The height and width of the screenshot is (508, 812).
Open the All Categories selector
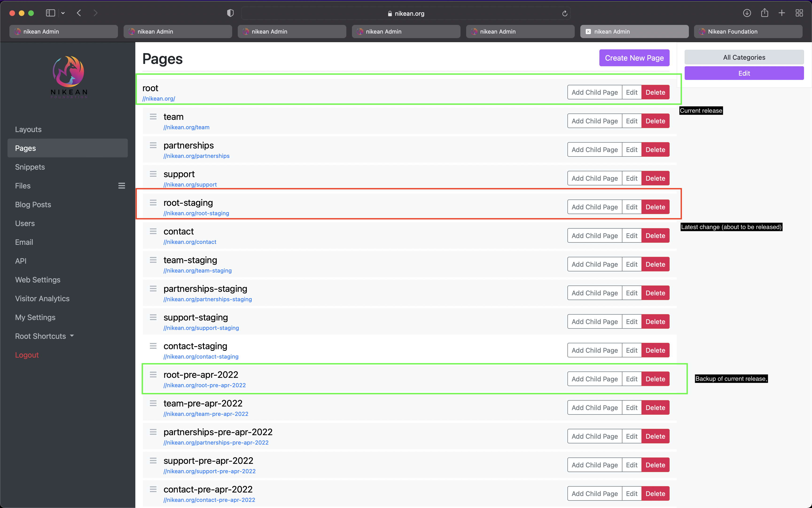tap(744, 57)
